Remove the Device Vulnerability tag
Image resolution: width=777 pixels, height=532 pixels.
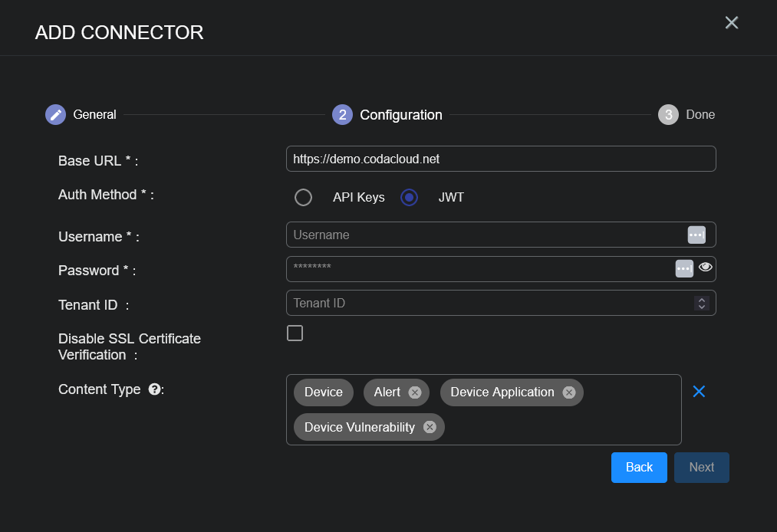click(x=430, y=427)
